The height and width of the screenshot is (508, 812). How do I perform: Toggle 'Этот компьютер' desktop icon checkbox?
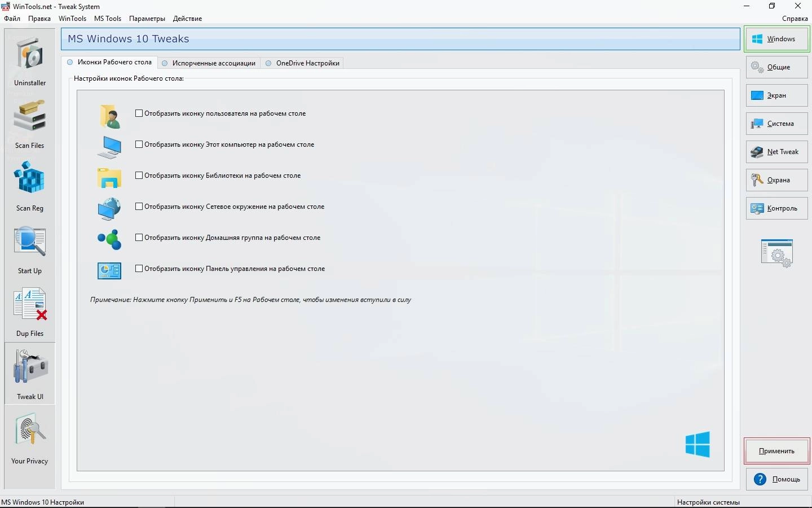(139, 144)
